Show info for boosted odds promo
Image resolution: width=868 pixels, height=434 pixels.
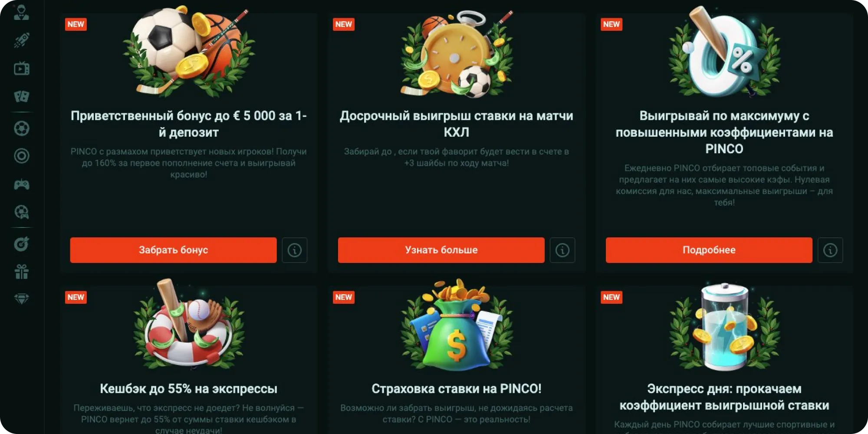click(830, 250)
